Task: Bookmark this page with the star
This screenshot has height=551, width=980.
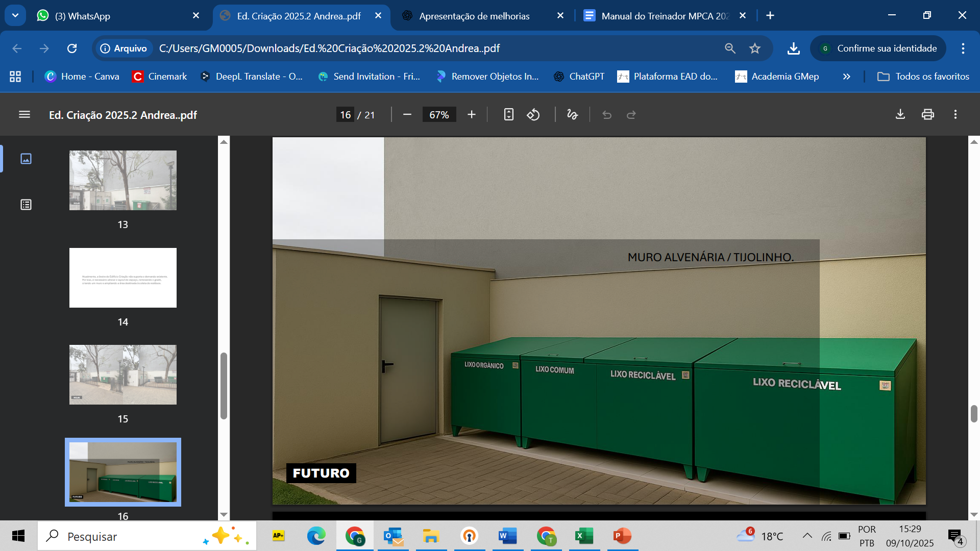Action: click(x=755, y=48)
